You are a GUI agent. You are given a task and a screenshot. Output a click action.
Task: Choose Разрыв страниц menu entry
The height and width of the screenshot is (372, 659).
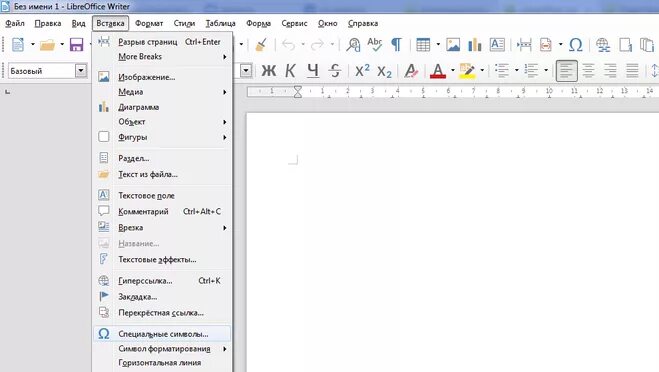[x=162, y=42]
